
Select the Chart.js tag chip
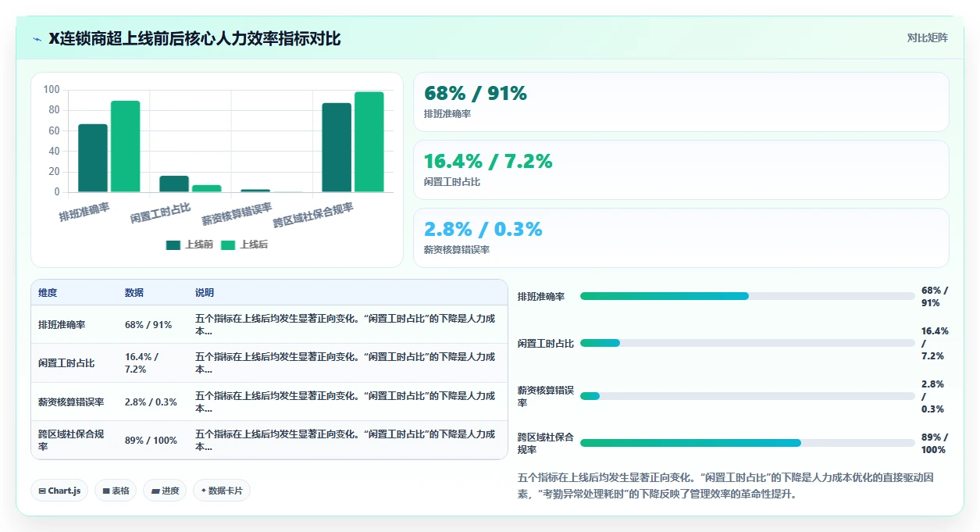tap(59, 491)
